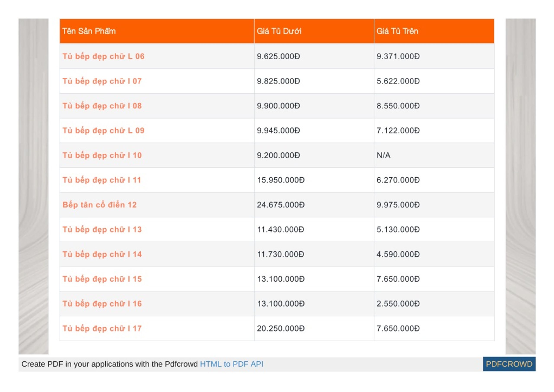Select upper price 7.650.000Đ in chữ I 17 row
The image size is (554, 392).
pyautogui.click(x=398, y=329)
